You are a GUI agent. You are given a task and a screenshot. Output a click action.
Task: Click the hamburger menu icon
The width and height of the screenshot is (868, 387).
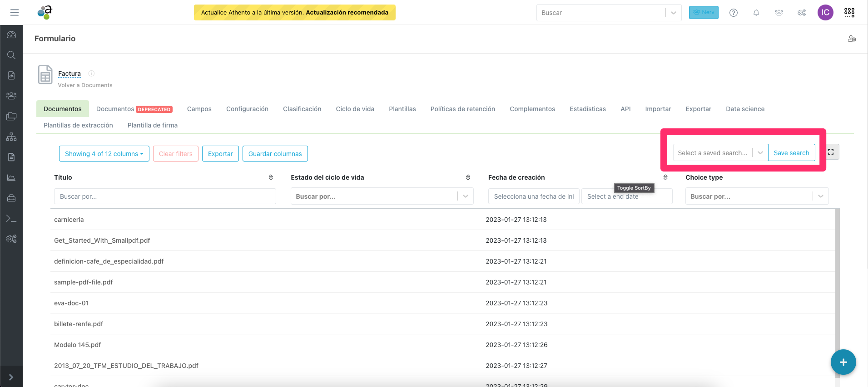pos(15,12)
